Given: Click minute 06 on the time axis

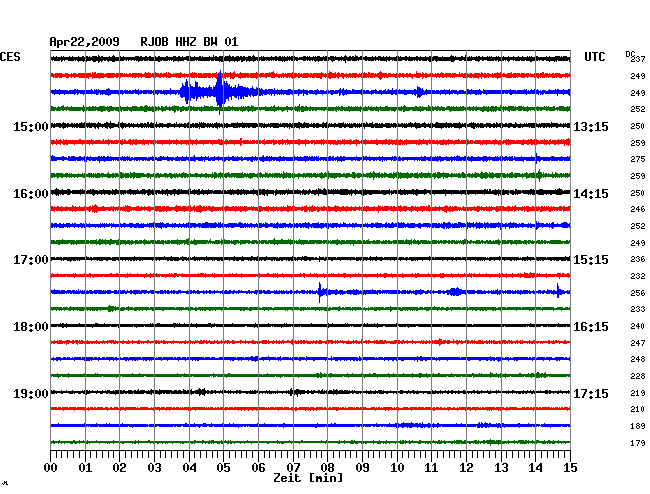Looking at the screenshot, I should tap(258, 468).
